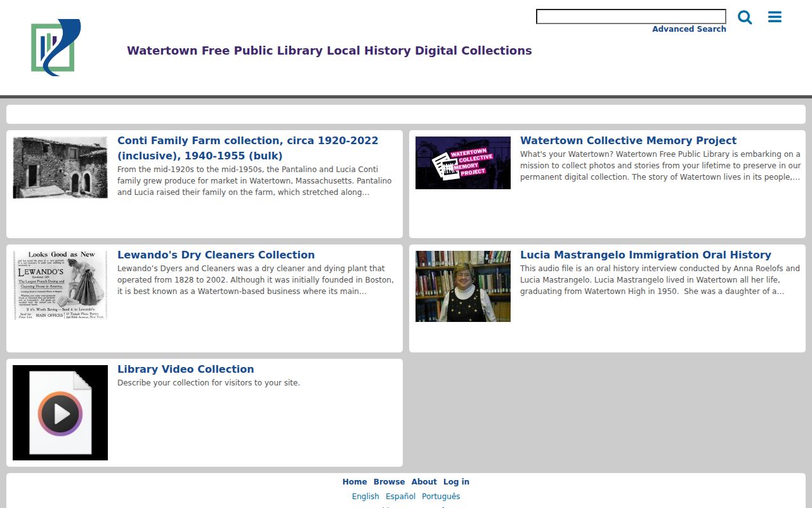Click Log in at the footer
Image resolution: width=812 pixels, height=508 pixels.
click(456, 482)
